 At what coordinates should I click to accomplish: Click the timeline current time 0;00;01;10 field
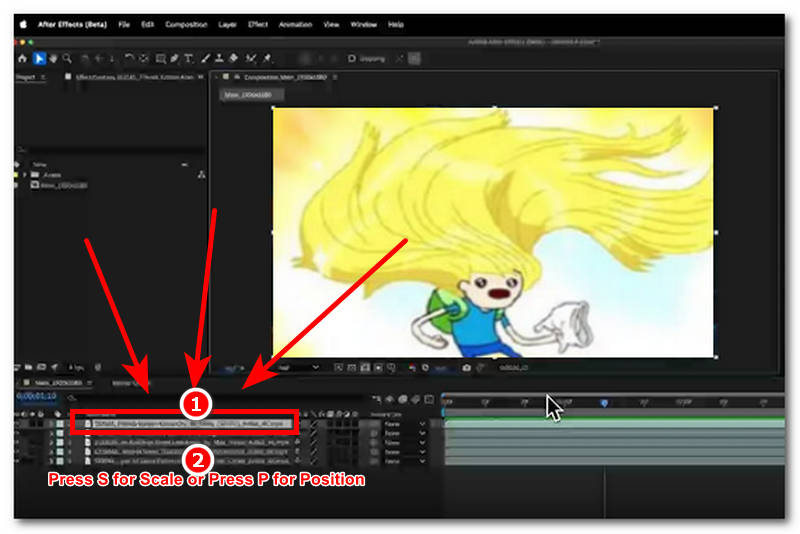(36, 396)
